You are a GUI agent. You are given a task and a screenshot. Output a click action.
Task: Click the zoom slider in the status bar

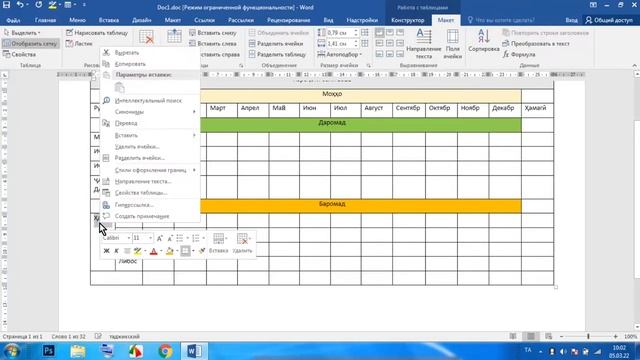coord(588,336)
